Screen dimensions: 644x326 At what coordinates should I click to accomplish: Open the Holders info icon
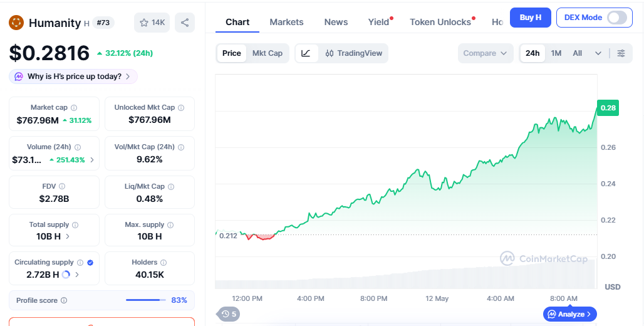point(164,262)
